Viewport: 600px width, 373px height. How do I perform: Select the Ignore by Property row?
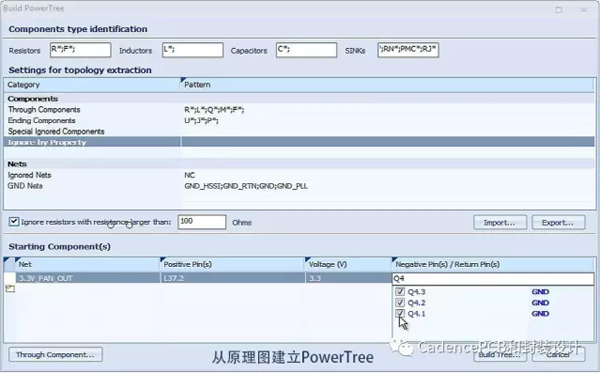pyautogui.click(x=299, y=142)
